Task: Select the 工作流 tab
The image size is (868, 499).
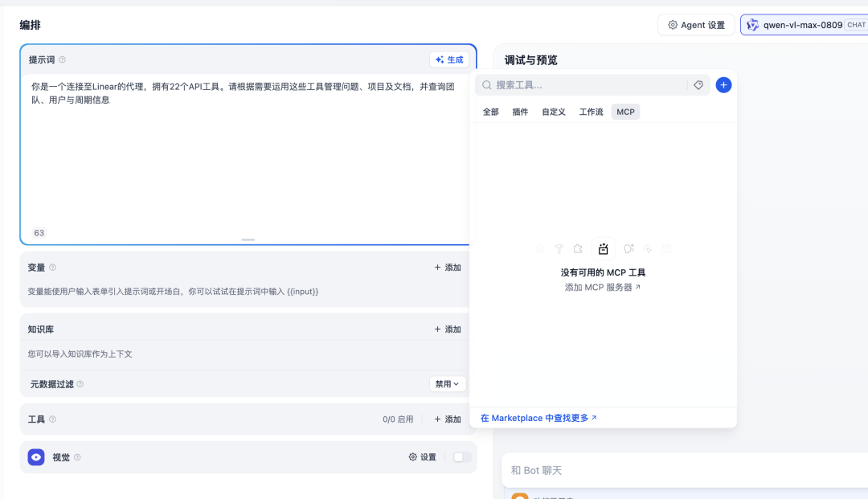Action: [x=592, y=112]
